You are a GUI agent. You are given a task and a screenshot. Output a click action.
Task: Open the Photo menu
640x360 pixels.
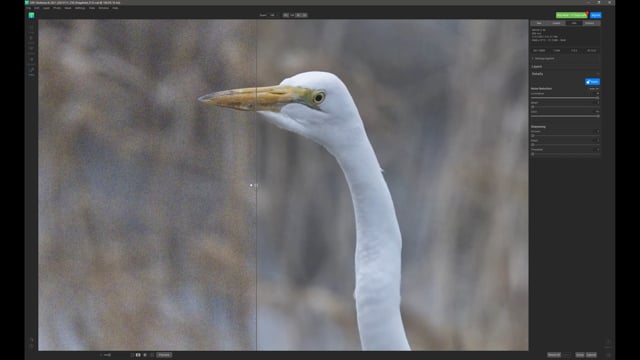(x=57, y=8)
